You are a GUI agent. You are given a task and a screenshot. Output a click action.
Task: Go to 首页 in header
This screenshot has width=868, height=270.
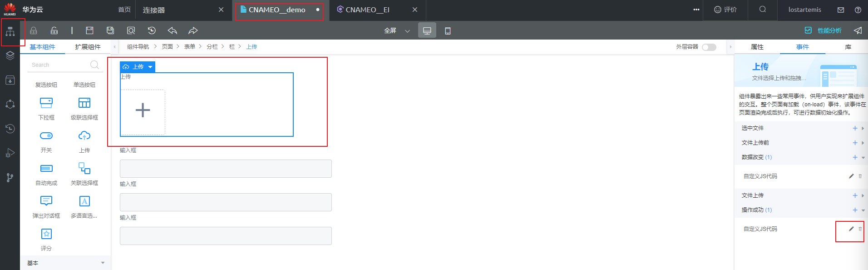pos(124,10)
